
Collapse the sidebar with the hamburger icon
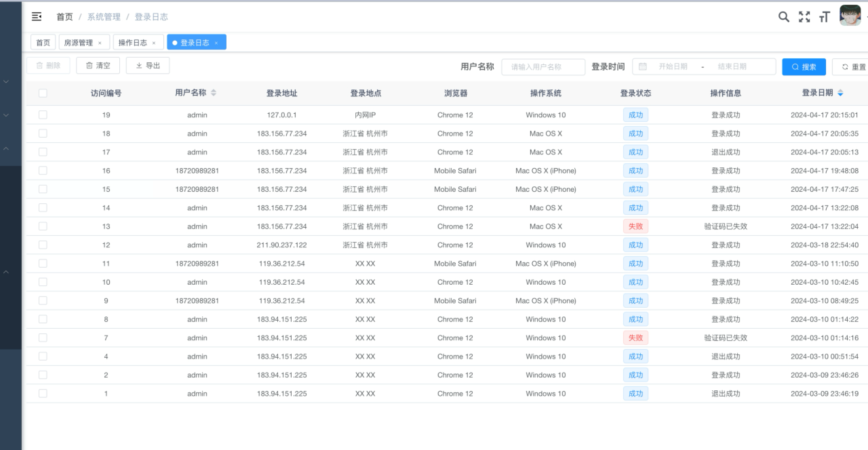37,16
